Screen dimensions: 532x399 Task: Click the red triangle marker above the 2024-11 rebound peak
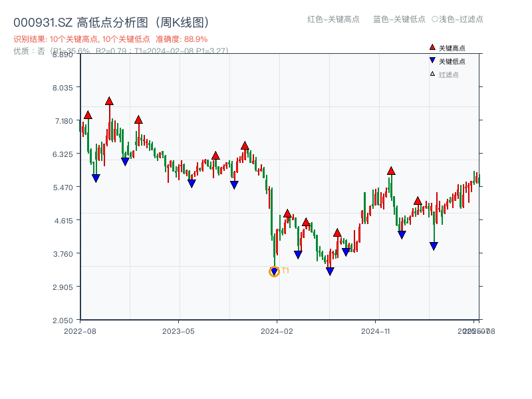(x=390, y=172)
